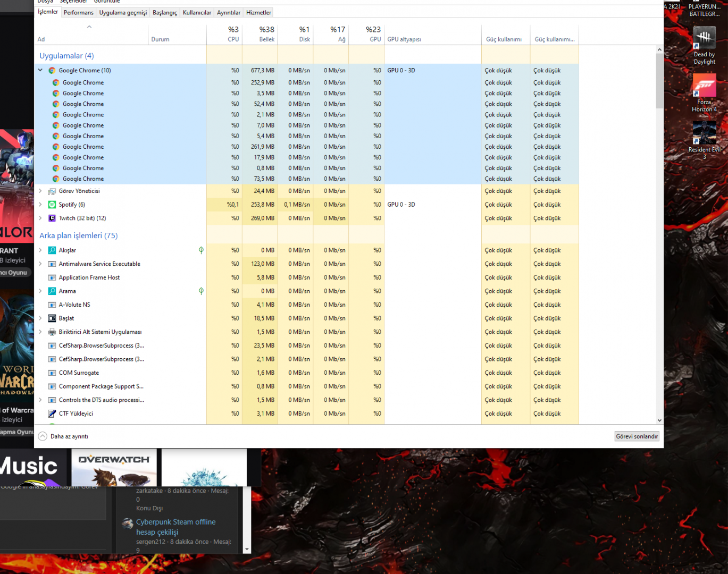Sort processes by the Bellek column
The image size is (728, 574).
tap(260, 34)
